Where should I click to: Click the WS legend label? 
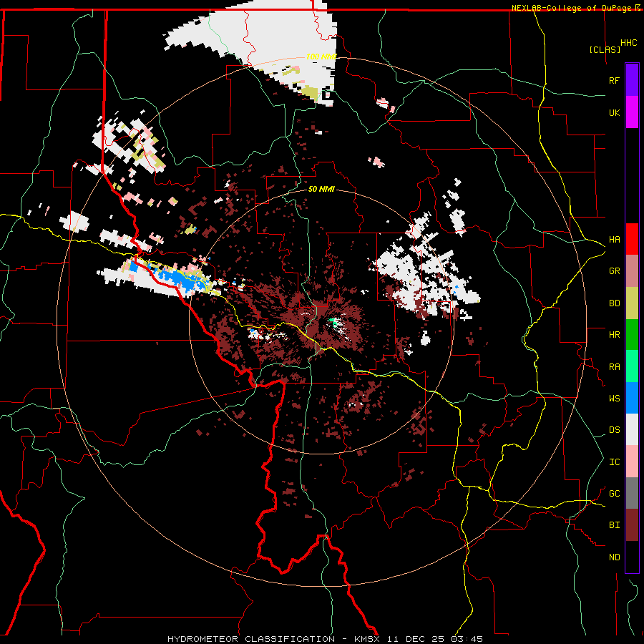pyautogui.click(x=614, y=398)
